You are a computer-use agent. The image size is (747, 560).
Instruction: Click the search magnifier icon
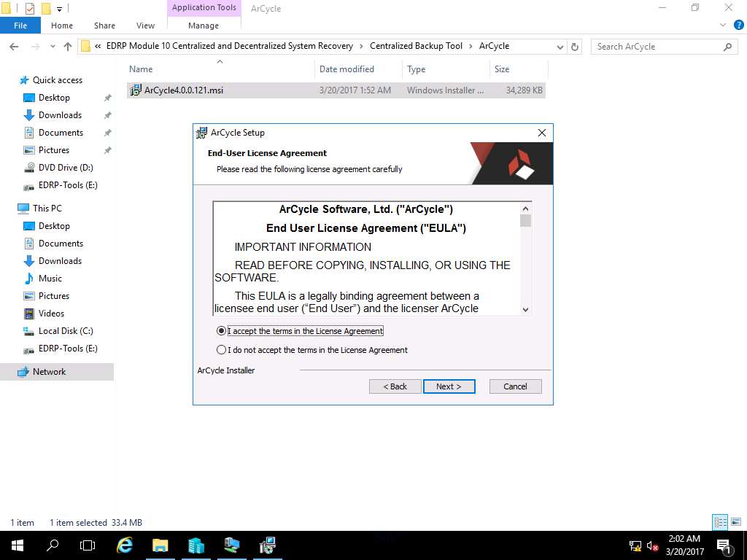click(727, 47)
